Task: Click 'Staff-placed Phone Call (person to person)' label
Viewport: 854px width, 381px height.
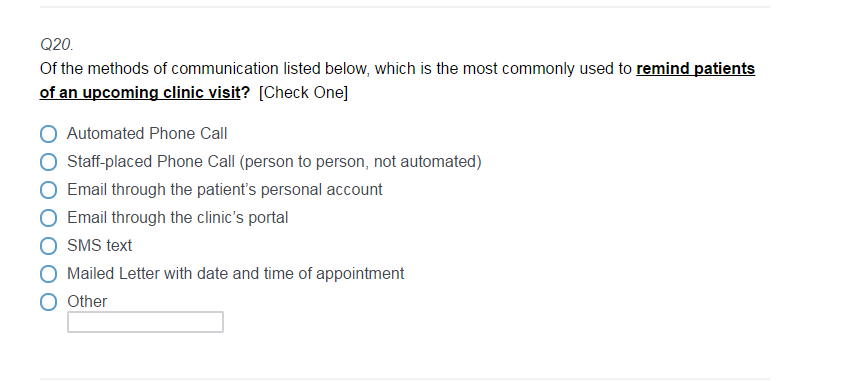Action: [x=274, y=162]
